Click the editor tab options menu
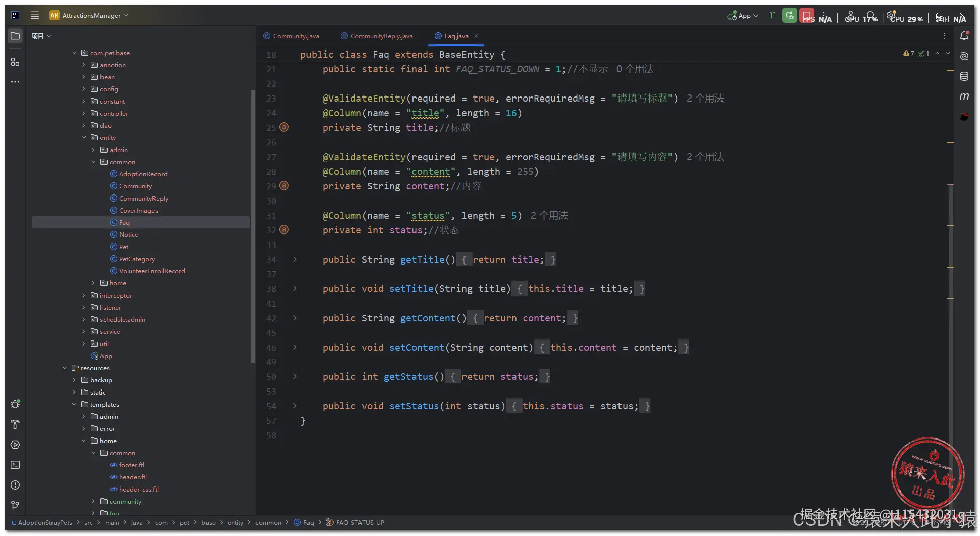Screen dimensions: 980x536 (944, 36)
